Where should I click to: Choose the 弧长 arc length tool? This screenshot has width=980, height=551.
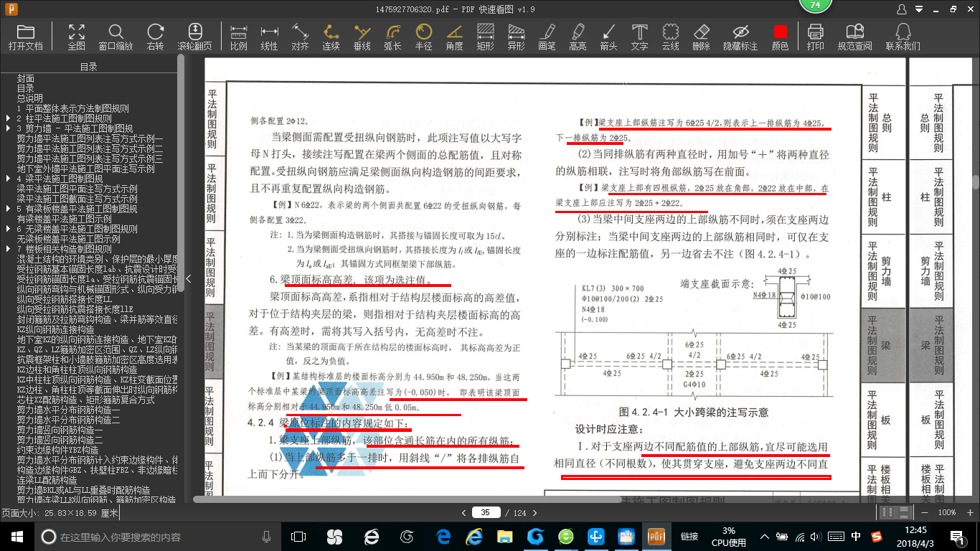pos(393,37)
